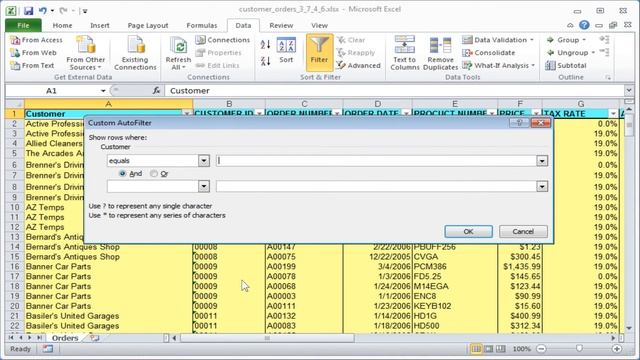Expand the formula bar
The width and height of the screenshot is (640, 360).
click(x=629, y=91)
